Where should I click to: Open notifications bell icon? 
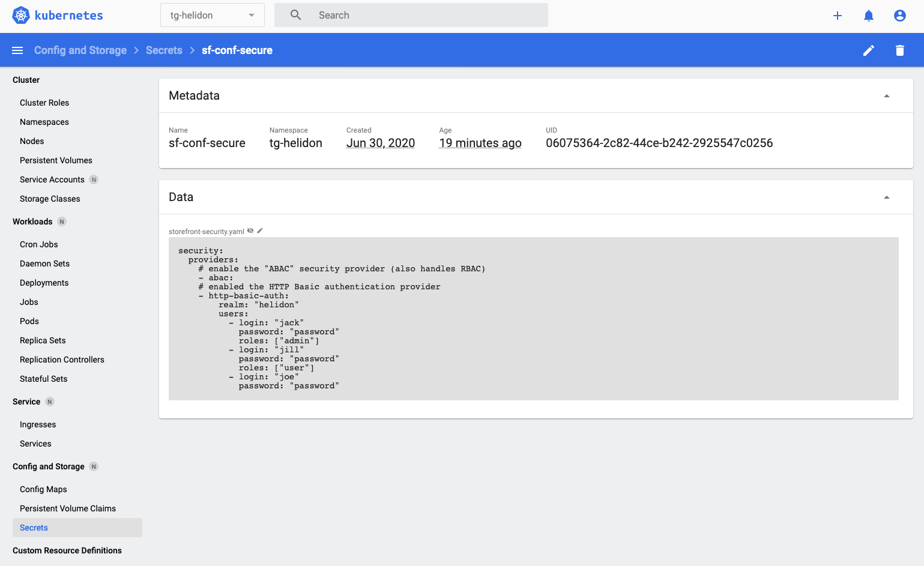[869, 16]
